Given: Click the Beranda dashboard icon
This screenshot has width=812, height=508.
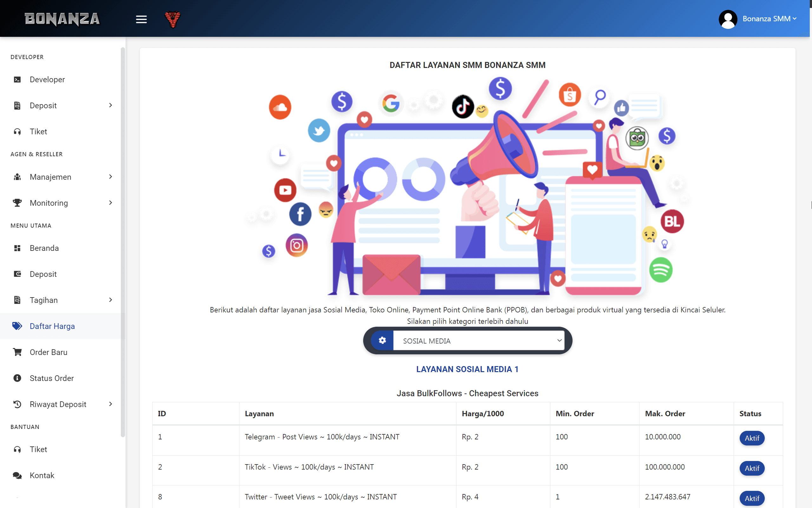Looking at the screenshot, I should tap(17, 248).
